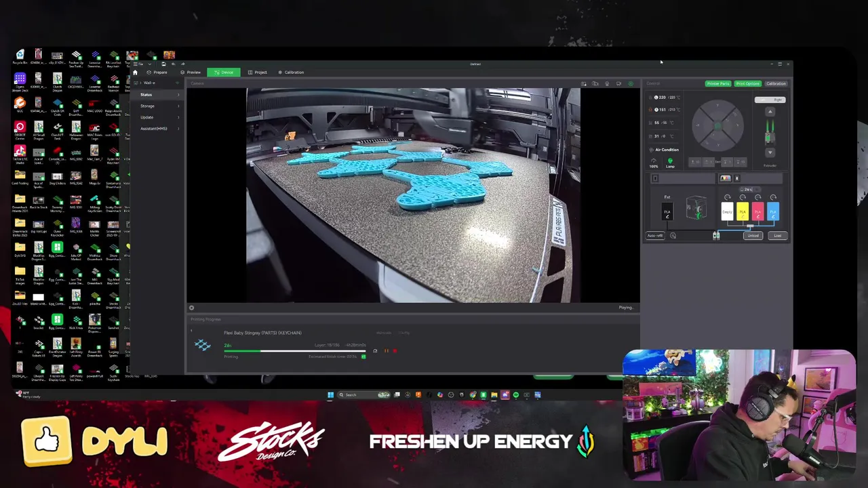
Task: Select the pink PLA filament slot
Action: (758, 211)
